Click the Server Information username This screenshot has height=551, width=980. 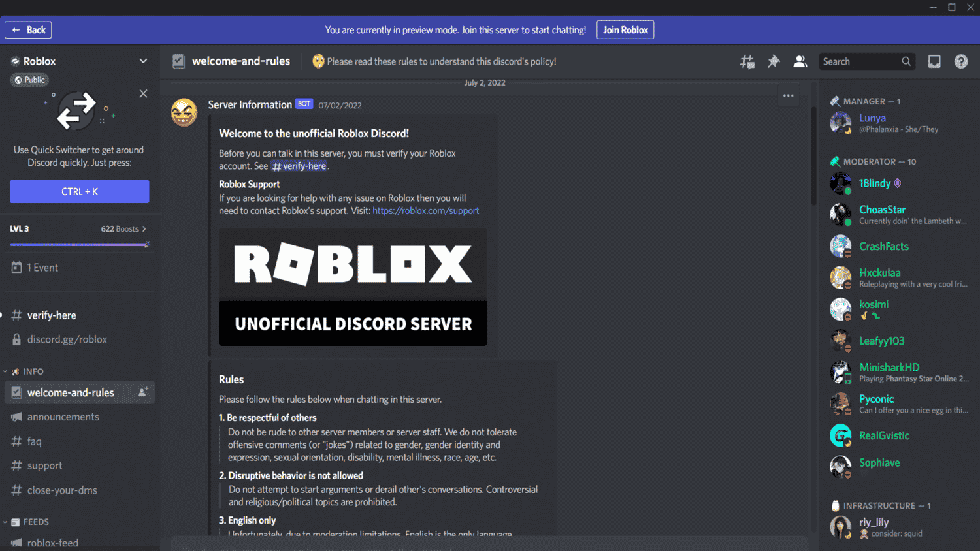tap(250, 104)
